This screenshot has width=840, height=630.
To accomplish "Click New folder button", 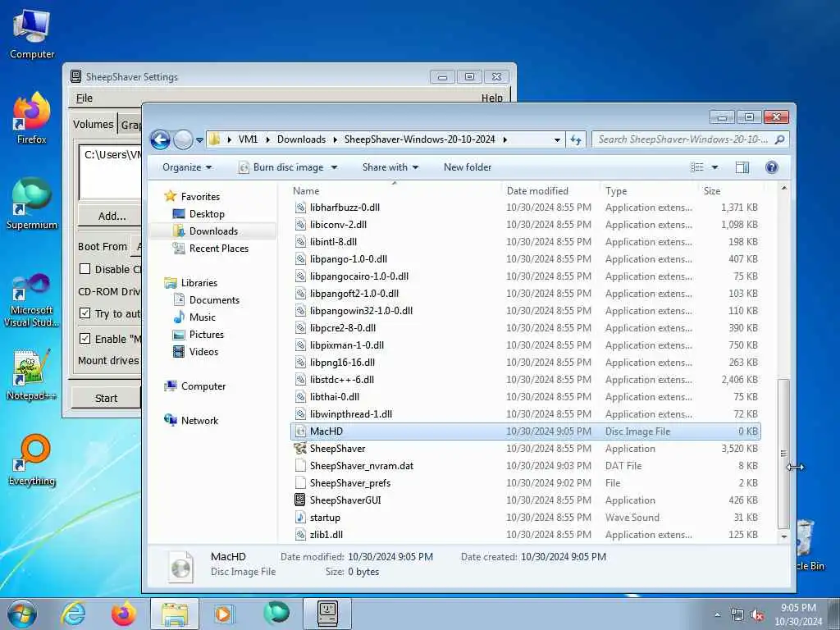I will (x=467, y=167).
